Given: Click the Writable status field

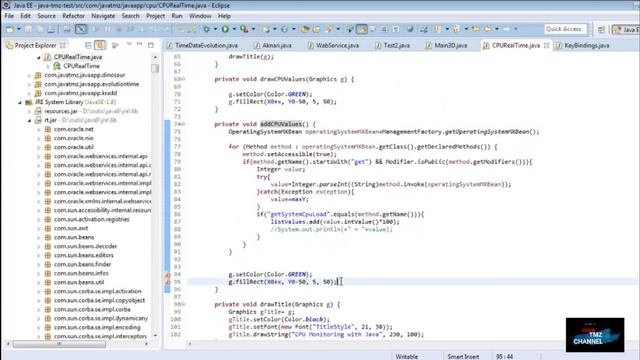Looking at the screenshot, I should [x=407, y=356].
